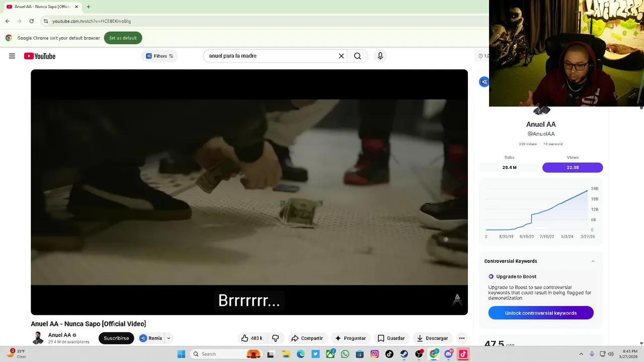Open the Windows Start menu
The image size is (644, 362).
click(181, 354)
